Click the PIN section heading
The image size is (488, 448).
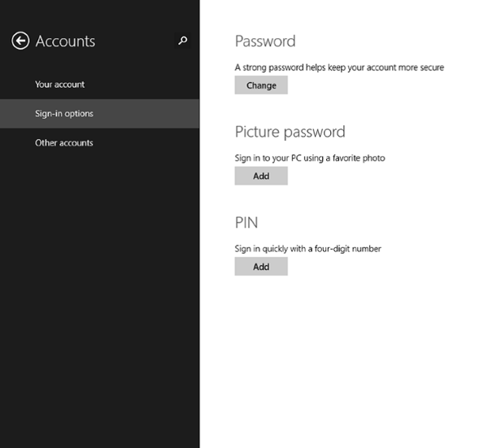(x=246, y=222)
